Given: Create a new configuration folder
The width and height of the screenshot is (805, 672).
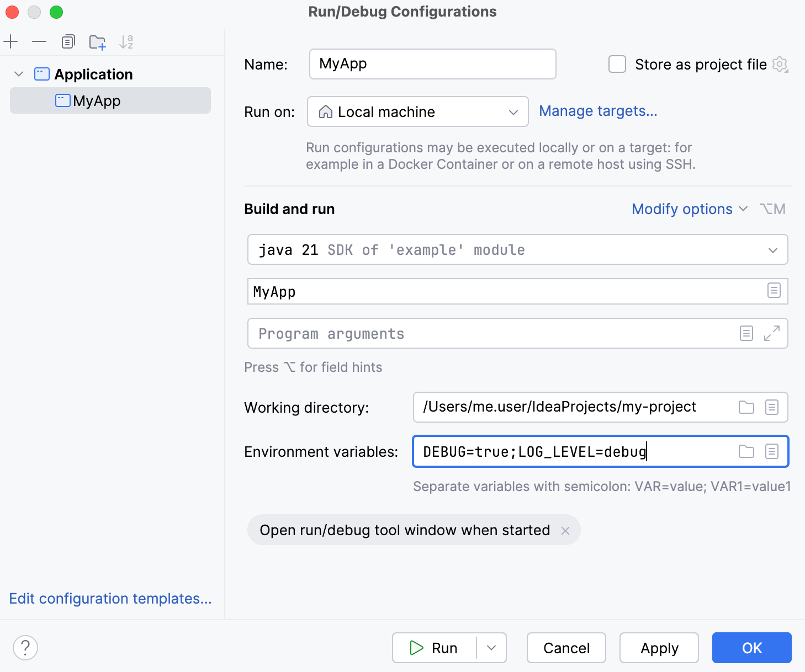Looking at the screenshot, I should 98,41.
